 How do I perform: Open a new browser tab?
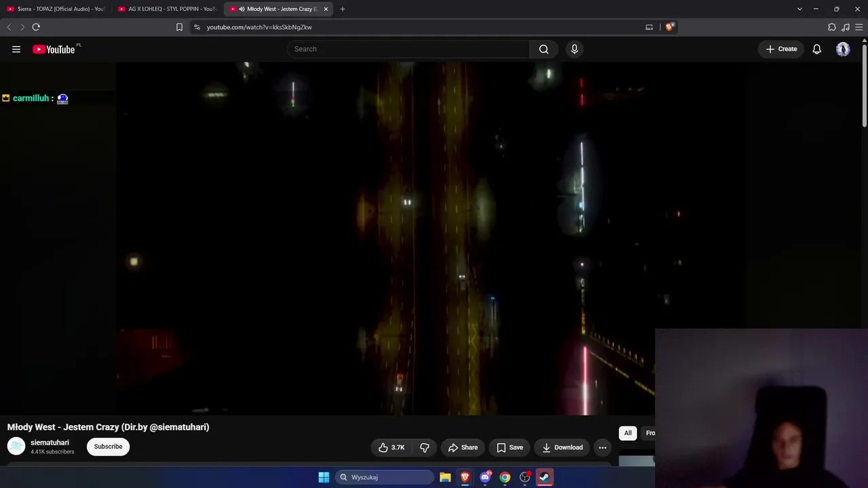point(342,9)
